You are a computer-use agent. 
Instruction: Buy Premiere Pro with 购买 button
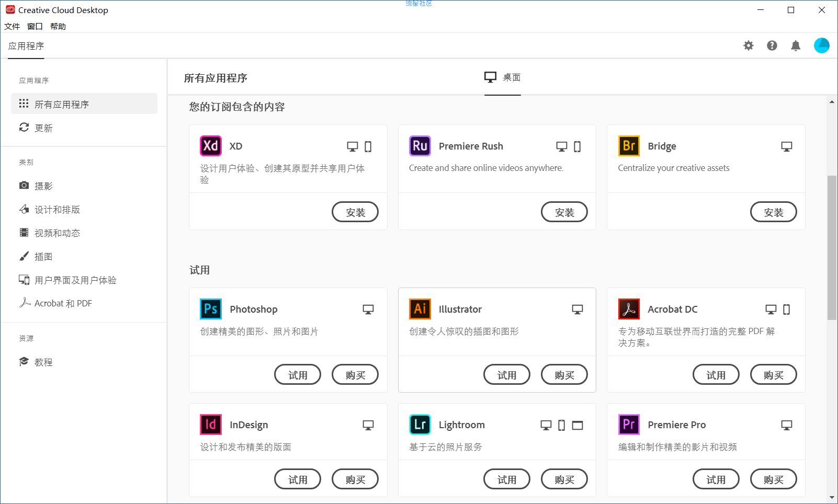click(x=774, y=479)
